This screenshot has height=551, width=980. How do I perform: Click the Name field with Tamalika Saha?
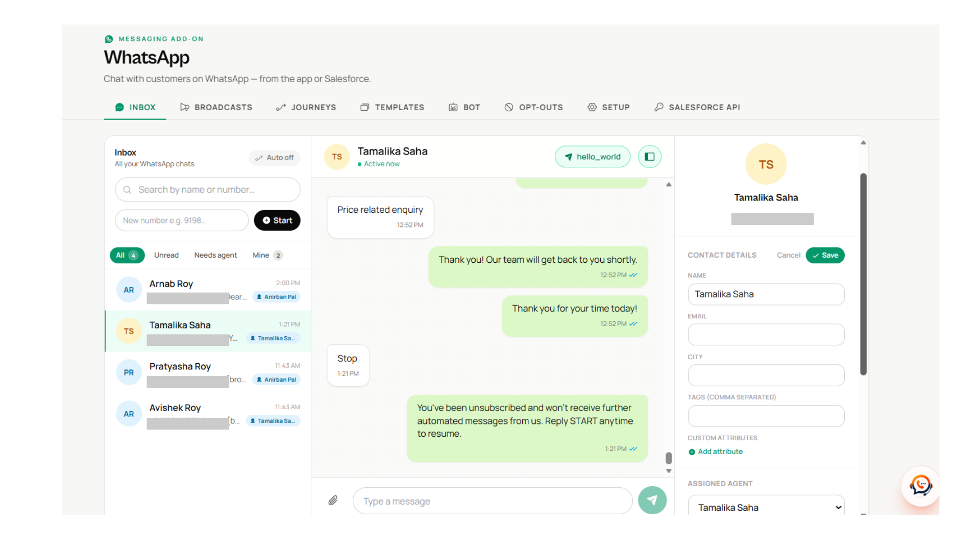point(766,294)
